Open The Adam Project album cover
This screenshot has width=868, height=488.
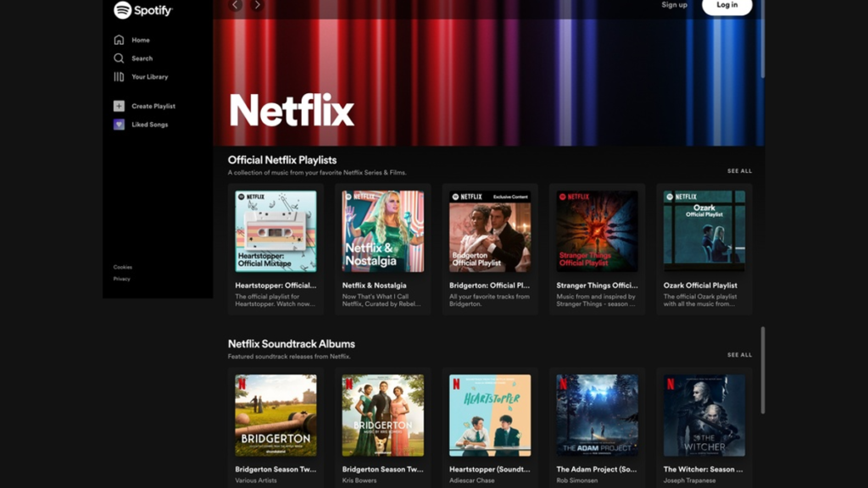598,415
